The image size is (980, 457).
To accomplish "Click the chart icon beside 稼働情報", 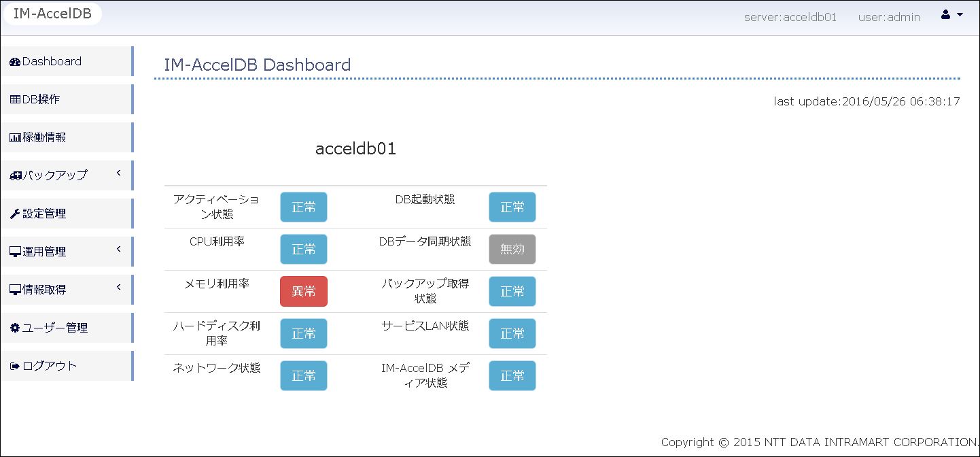I will tap(15, 138).
